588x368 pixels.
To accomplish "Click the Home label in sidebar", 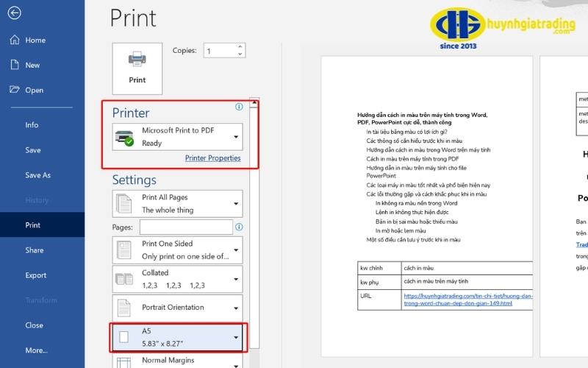I will [35, 40].
